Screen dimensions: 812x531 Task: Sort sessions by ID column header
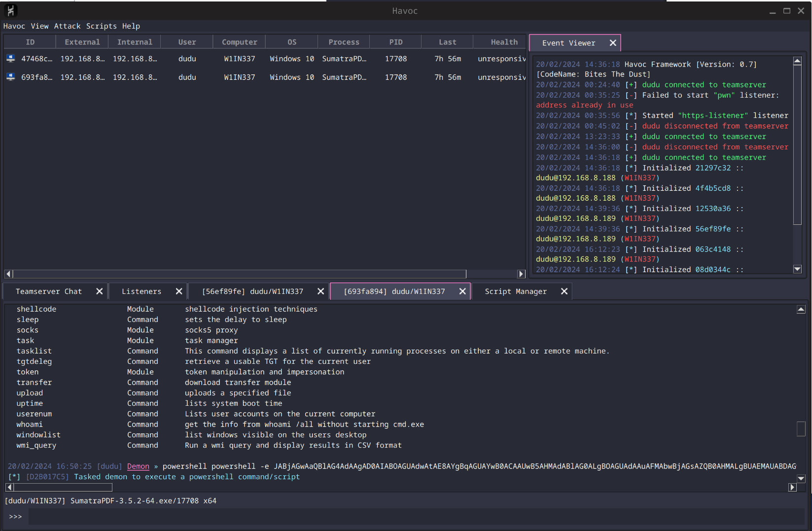click(30, 42)
